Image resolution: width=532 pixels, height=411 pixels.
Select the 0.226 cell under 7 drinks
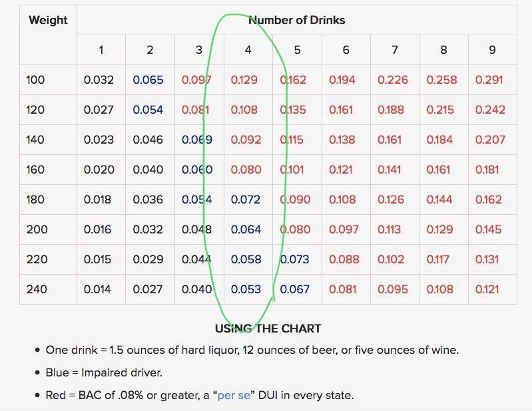(393, 80)
